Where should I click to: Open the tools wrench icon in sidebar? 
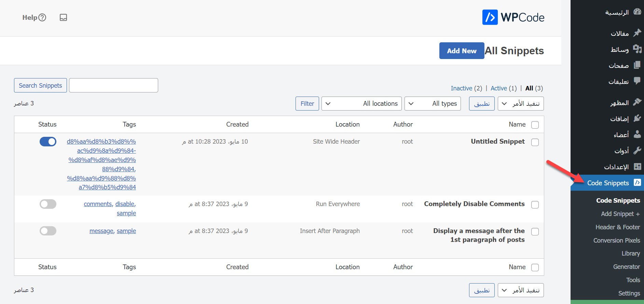(x=637, y=150)
